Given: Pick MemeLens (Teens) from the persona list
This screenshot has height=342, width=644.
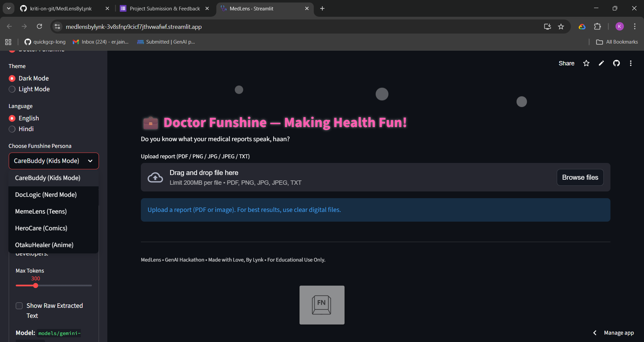Looking at the screenshot, I should click(x=41, y=211).
